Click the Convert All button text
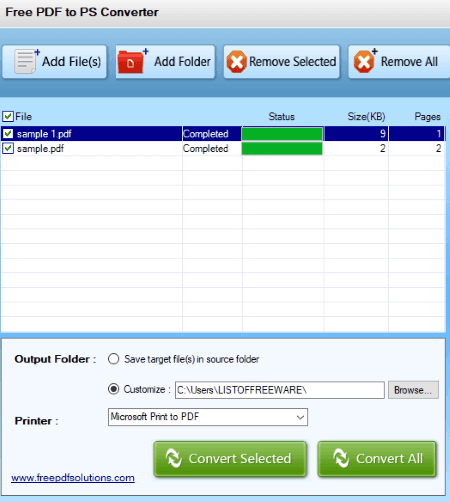Image resolution: width=450 pixels, height=502 pixels. (389, 459)
